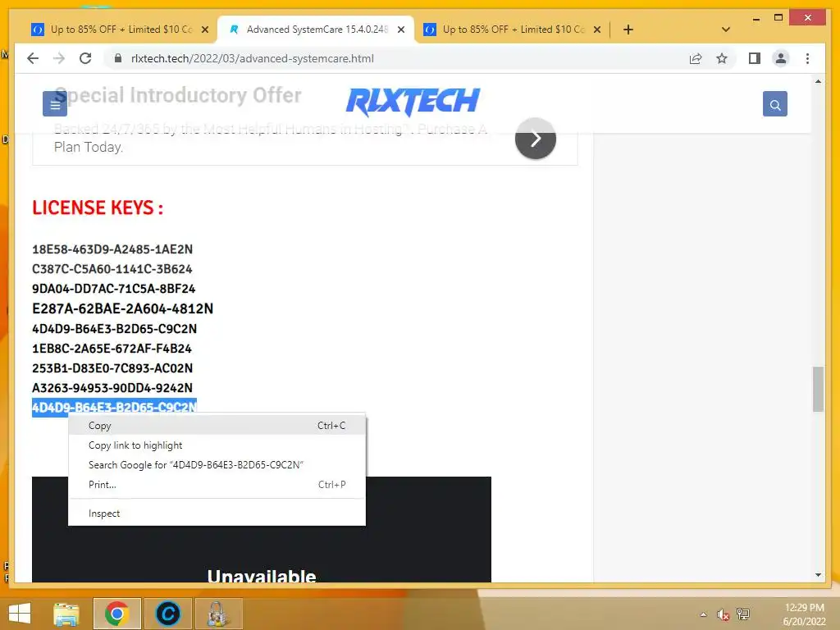
Task: Click the key 253B1-D83E0-7C893-AC02N
Action: (x=112, y=368)
